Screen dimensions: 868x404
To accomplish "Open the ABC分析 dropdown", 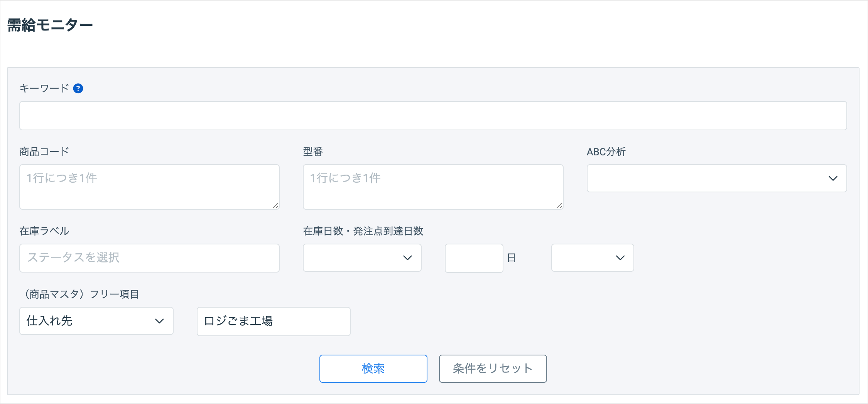I will pyautogui.click(x=716, y=178).
